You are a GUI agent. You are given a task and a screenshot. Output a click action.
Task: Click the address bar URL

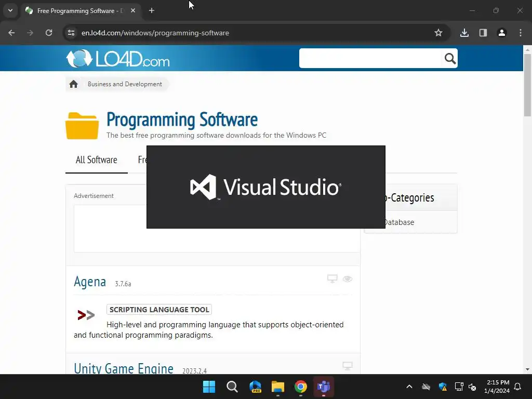coord(155,33)
